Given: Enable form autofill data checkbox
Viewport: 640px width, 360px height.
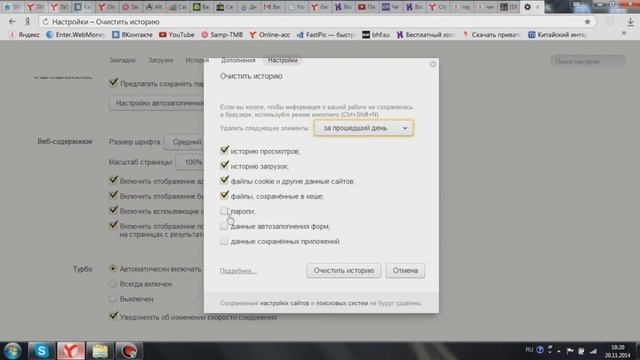Looking at the screenshot, I should pyautogui.click(x=224, y=226).
